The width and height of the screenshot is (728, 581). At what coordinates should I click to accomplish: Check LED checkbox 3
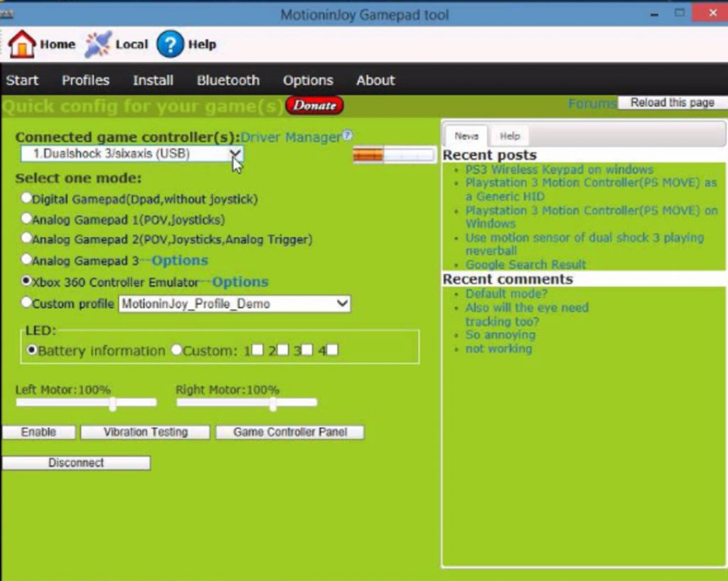[307, 349]
